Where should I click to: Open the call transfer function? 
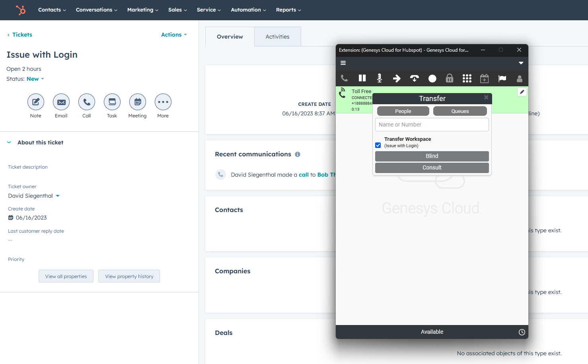click(x=397, y=78)
